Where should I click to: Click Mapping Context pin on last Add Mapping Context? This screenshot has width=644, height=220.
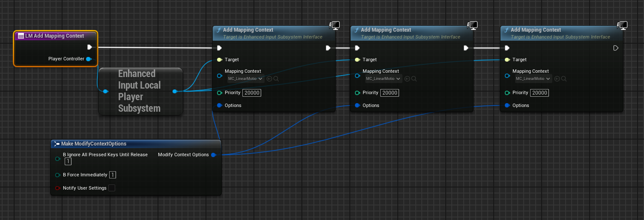pos(507,75)
